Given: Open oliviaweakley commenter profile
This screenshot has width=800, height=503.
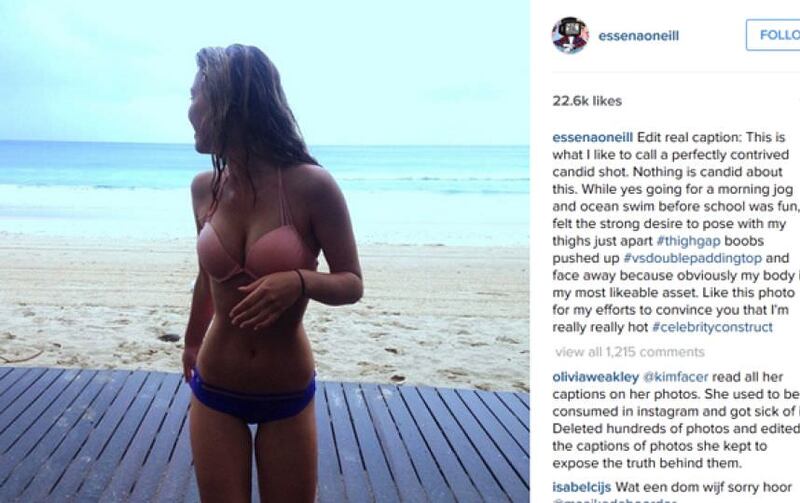Looking at the screenshot, I should (x=595, y=377).
